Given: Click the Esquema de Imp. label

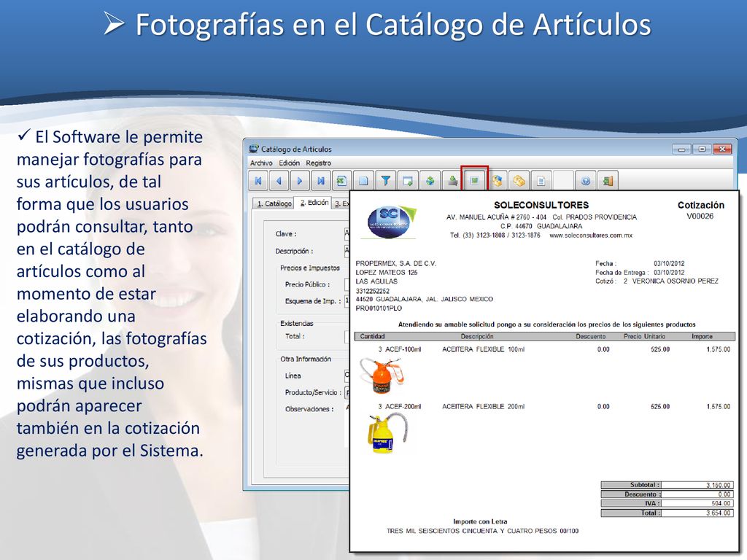Looking at the screenshot, I should coord(313,301).
